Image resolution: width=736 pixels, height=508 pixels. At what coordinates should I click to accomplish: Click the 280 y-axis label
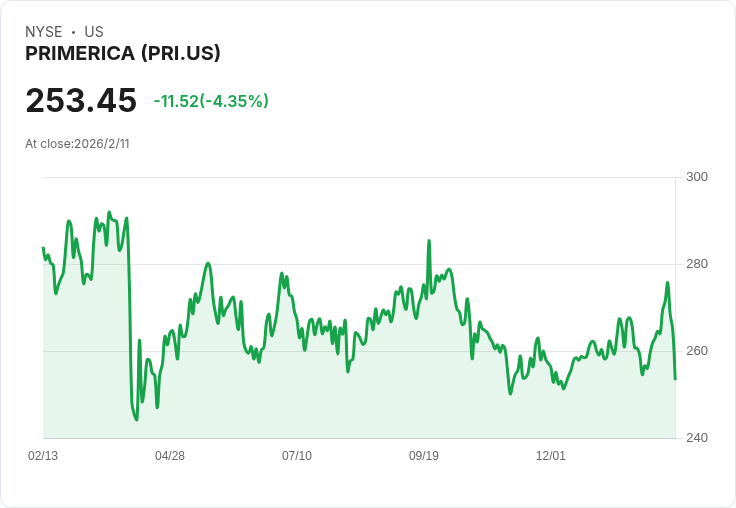pos(697,264)
